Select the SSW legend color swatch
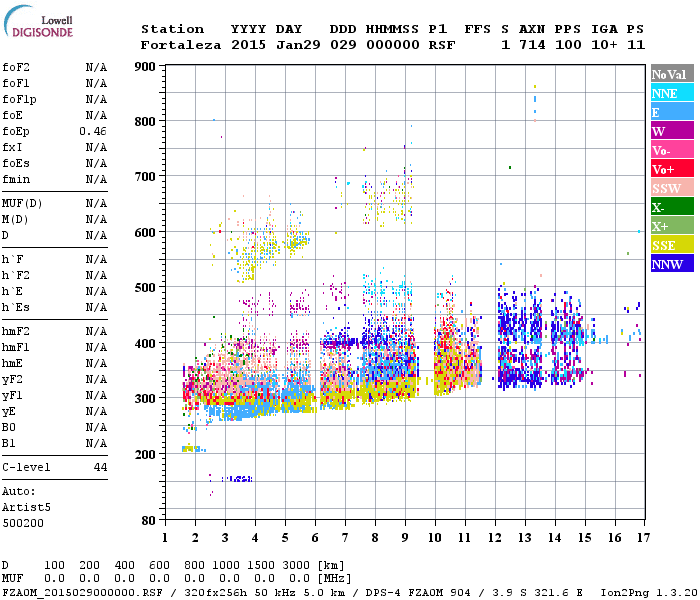Image resolution: width=700 pixels, height=600 pixels. point(672,188)
